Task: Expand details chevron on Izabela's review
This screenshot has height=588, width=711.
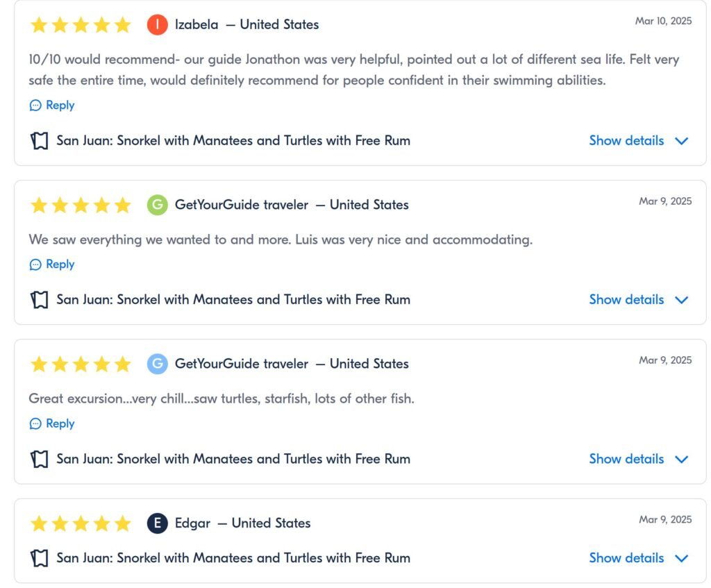Action: tap(682, 141)
